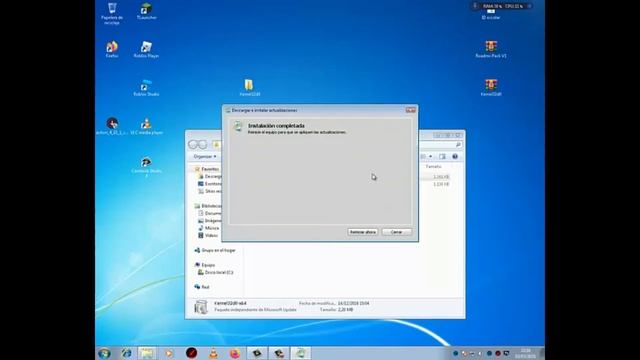Select the Roadmx Pack V1 archive icon
640x360 pixels.
491,49
